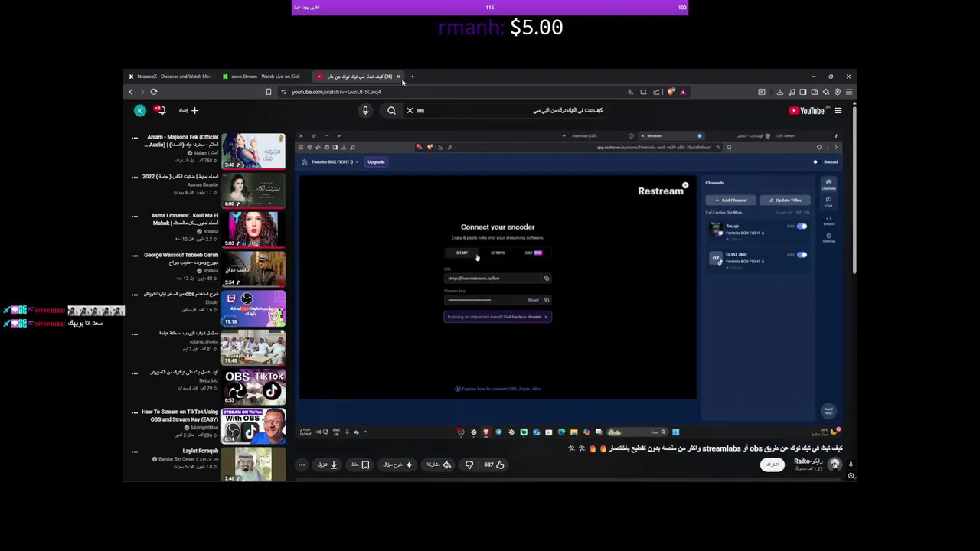Viewport: 980px width, 551px height.
Task: Open more actions ellipsis below video
Action: [x=302, y=465]
